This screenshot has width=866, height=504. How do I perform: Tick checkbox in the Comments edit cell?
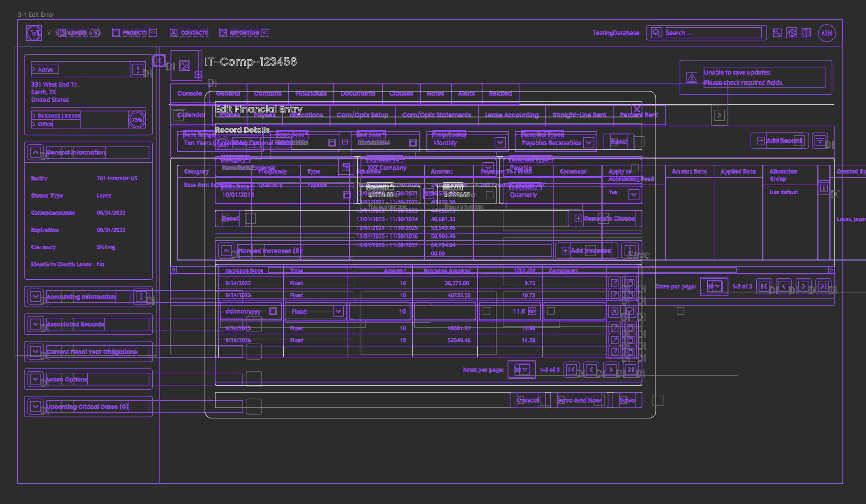point(551,311)
